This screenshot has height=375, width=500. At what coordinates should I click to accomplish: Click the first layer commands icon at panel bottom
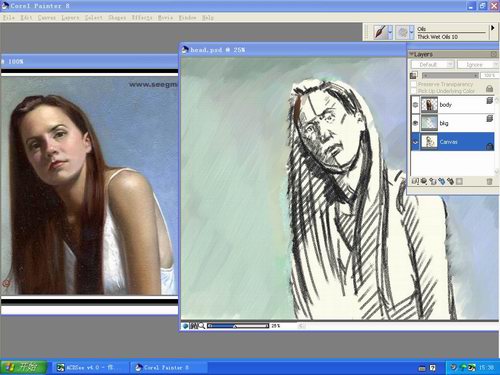[x=415, y=181]
